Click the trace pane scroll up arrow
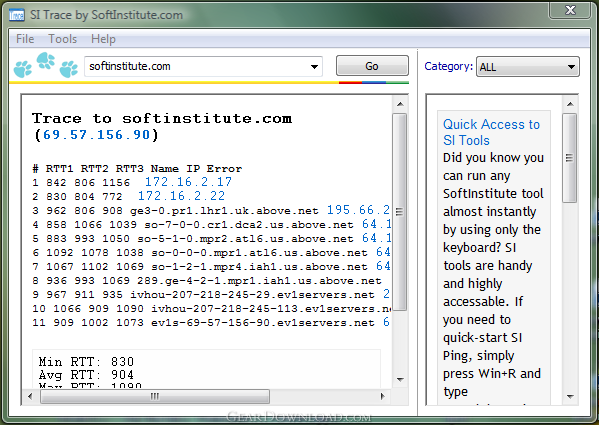The width and height of the screenshot is (599, 425). [400, 104]
